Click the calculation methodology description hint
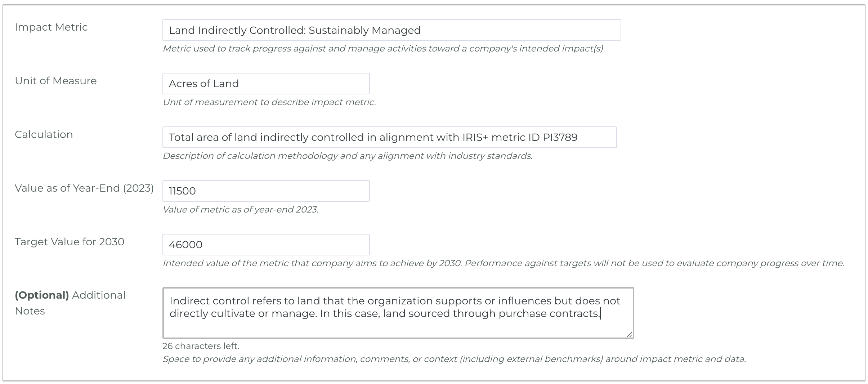 347,156
